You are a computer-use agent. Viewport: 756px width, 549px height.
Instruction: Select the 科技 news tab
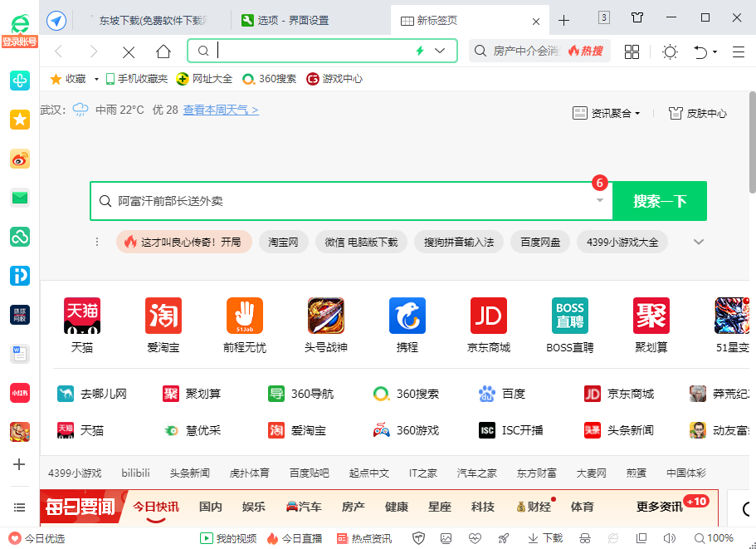(483, 507)
